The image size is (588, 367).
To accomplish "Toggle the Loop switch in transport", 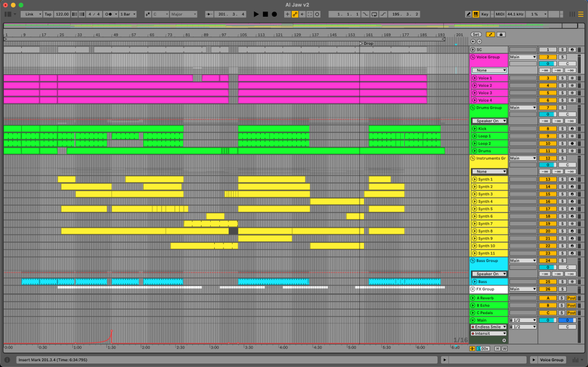I will (374, 14).
